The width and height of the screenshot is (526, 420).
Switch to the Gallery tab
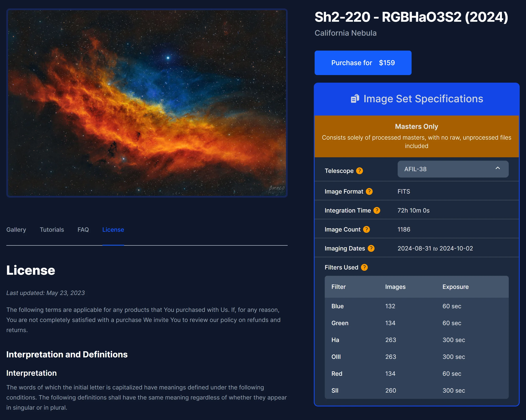pyautogui.click(x=16, y=230)
